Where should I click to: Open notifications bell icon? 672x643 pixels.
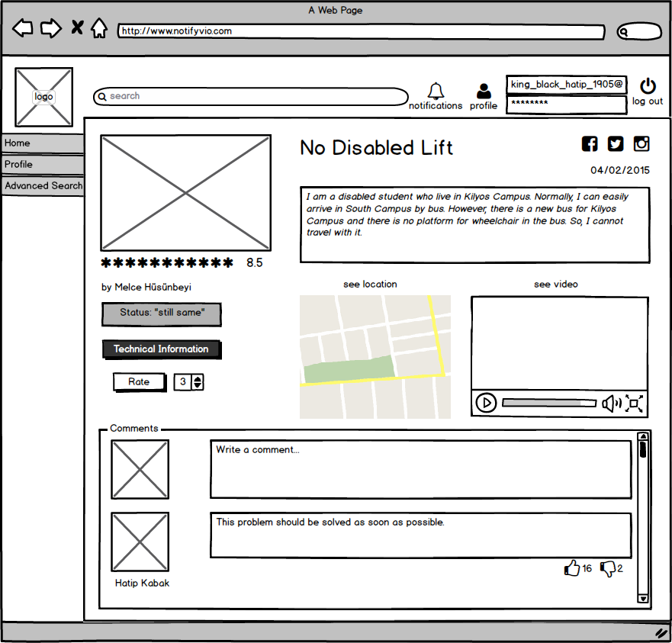tap(436, 91)
